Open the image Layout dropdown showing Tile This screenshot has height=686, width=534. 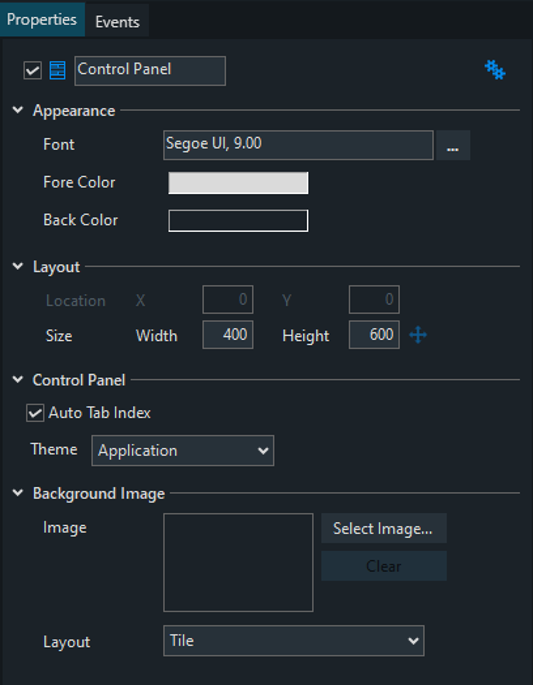293,641
